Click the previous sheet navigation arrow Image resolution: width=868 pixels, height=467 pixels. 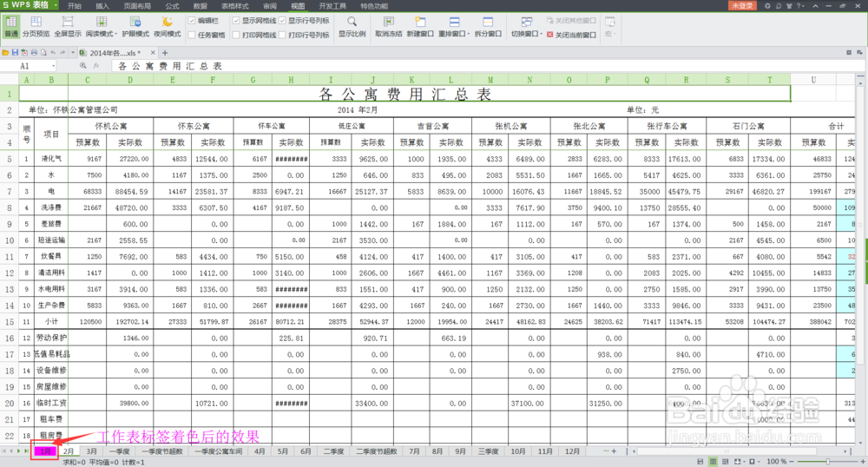point(11,451)
